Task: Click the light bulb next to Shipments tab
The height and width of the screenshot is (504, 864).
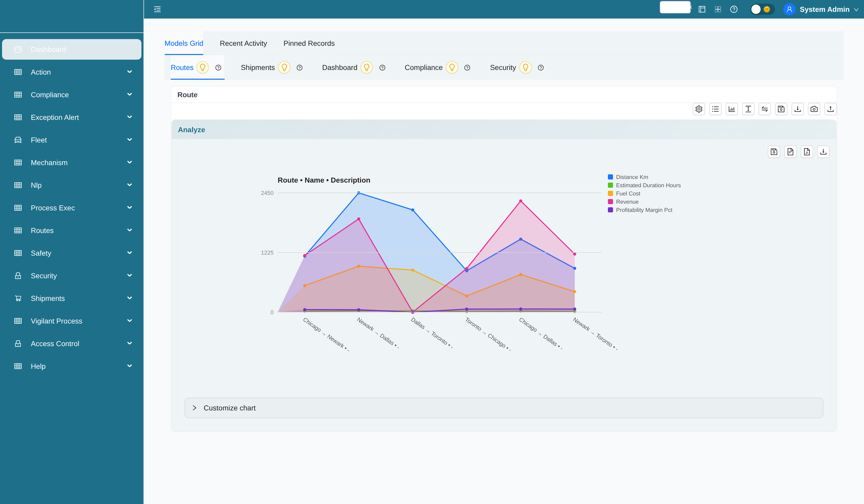Action: coord(284,68)
